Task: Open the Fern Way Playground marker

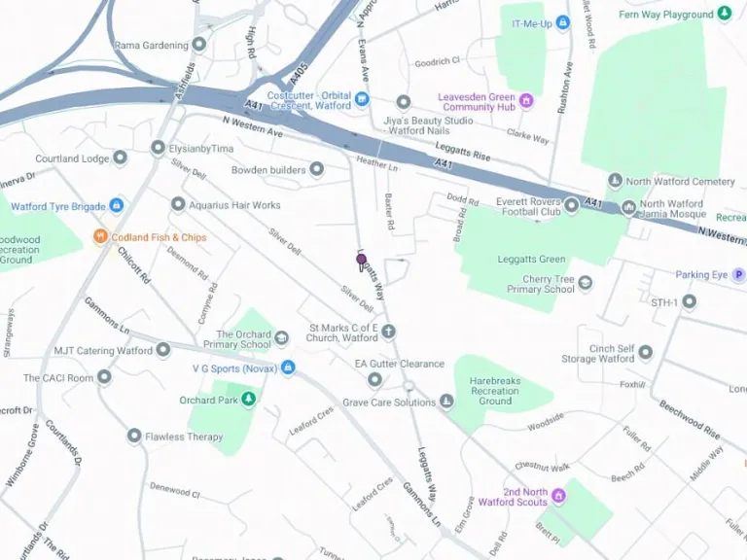Action: click(725, 14)
